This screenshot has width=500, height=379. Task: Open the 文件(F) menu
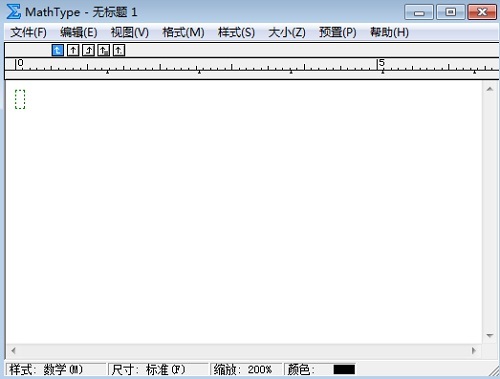(x=28, y=32)
